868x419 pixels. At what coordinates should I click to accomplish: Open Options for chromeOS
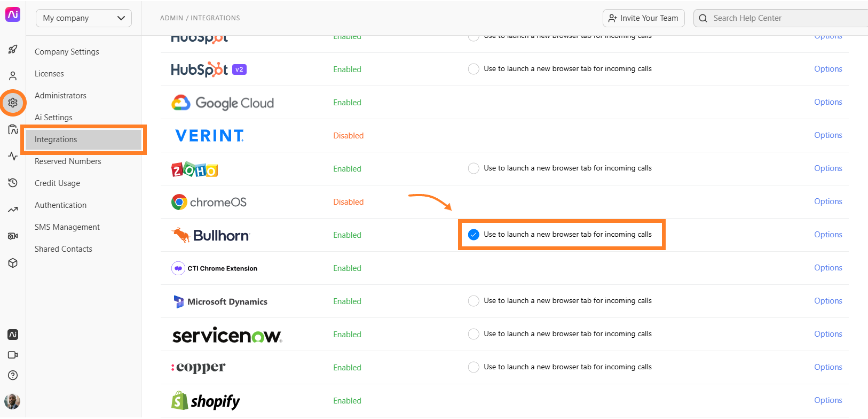click(x=828, y=201)
